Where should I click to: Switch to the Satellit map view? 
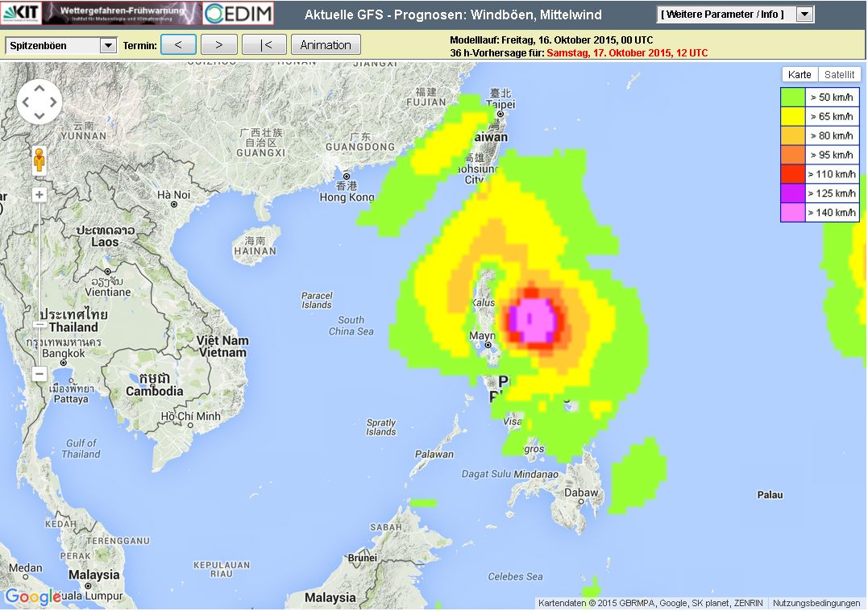pos(839,75)
